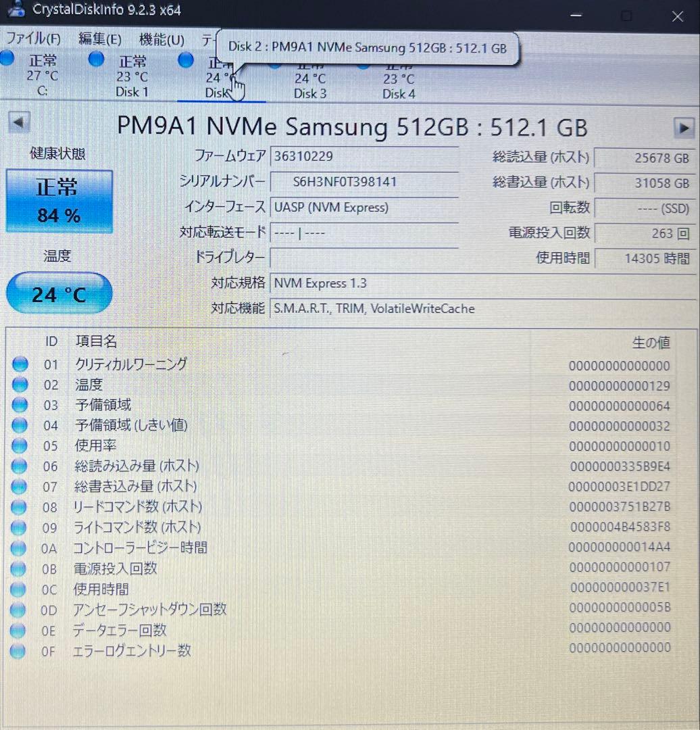
Task: Click raw value 0000004B4583F8
Action: pyautogui.click(x=620, y=527)
